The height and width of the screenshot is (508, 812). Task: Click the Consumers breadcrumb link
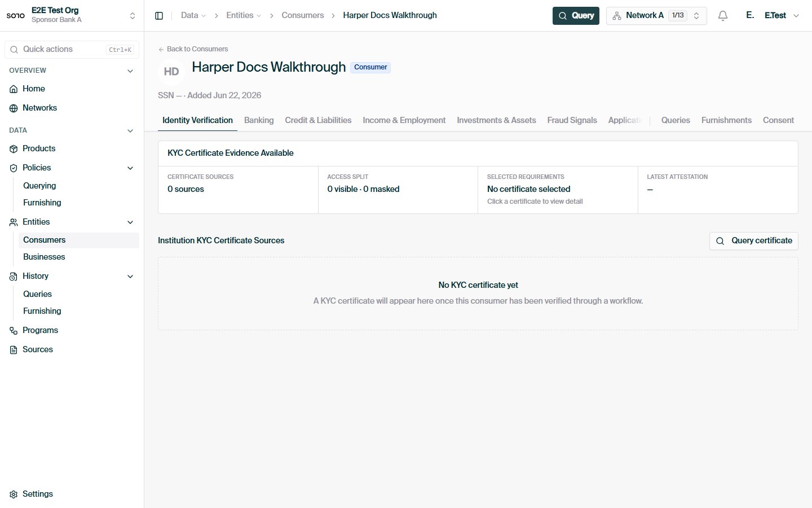click(303, 15)
